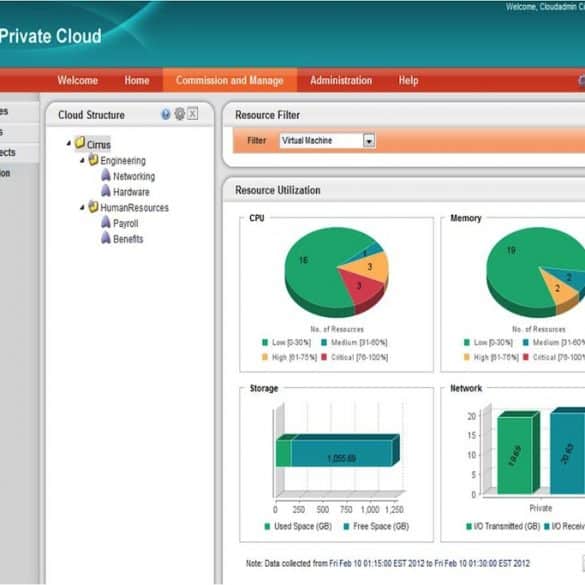Screen dimensions: 585x585
Task: Click the red critical CPU pie slice
Action: click(x=360, y=287)
